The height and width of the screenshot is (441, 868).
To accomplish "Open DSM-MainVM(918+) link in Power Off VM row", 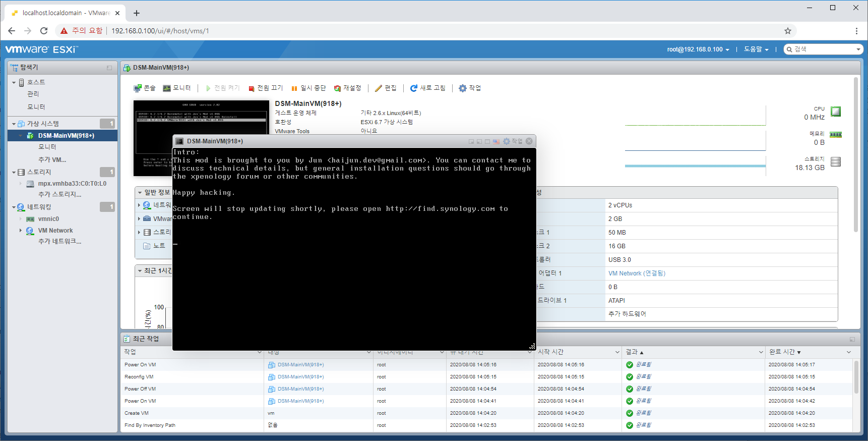I will 300,389.
